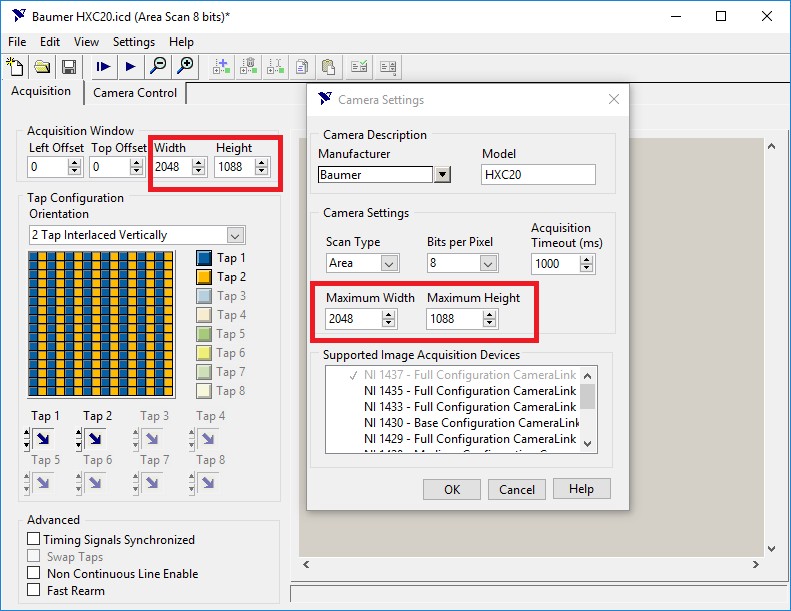
Task: Click the last toolbar list-stepper icon
Action: tap(388, 67)
